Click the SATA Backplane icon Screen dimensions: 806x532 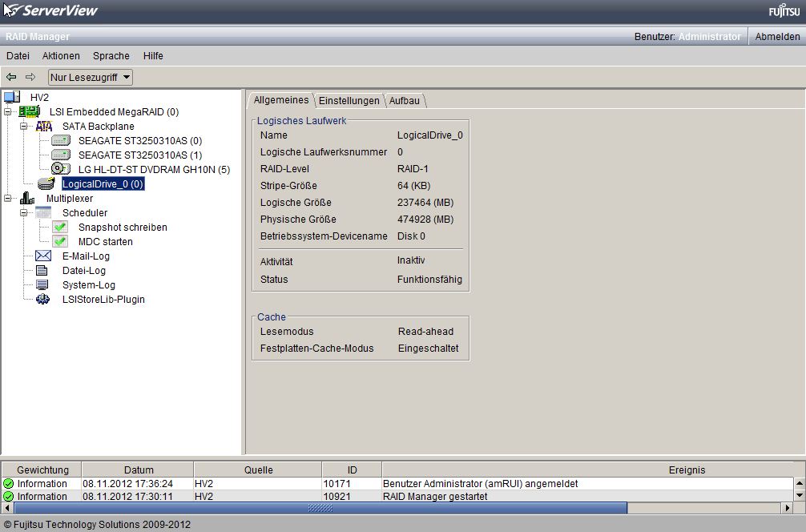[44, 127]
